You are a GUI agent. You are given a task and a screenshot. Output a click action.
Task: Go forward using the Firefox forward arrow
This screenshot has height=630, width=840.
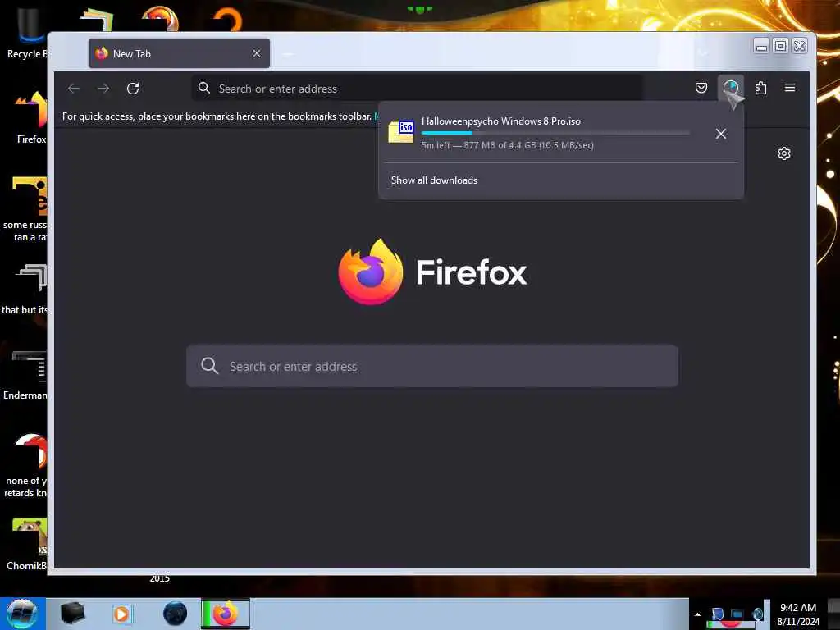point(103,89)
